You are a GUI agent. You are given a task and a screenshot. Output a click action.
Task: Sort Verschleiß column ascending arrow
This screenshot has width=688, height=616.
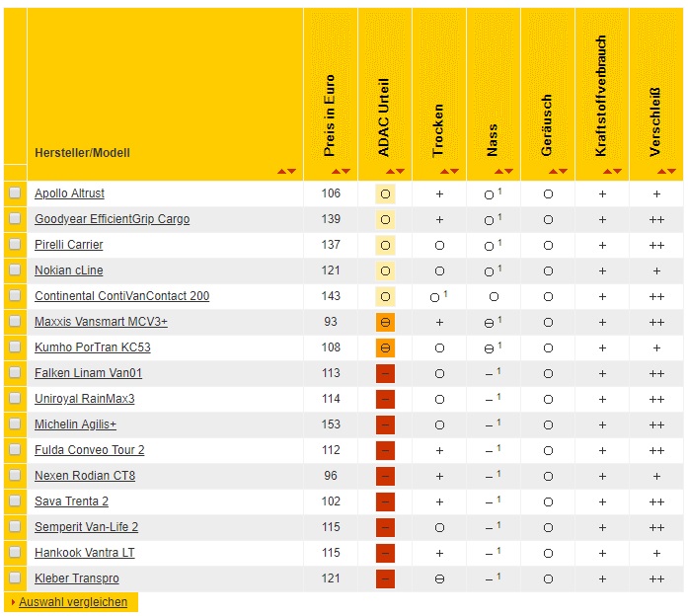click(662, 171)
